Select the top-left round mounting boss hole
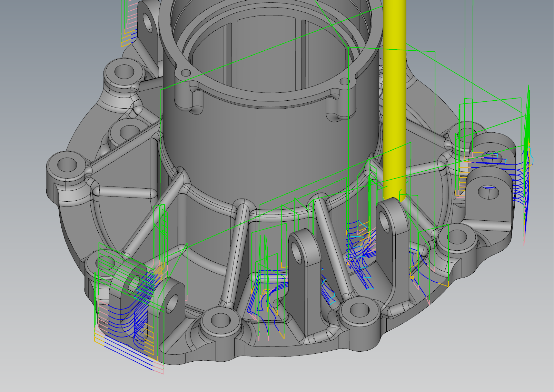This screenshot has width=554, height=392. click(x=124, y=71)
